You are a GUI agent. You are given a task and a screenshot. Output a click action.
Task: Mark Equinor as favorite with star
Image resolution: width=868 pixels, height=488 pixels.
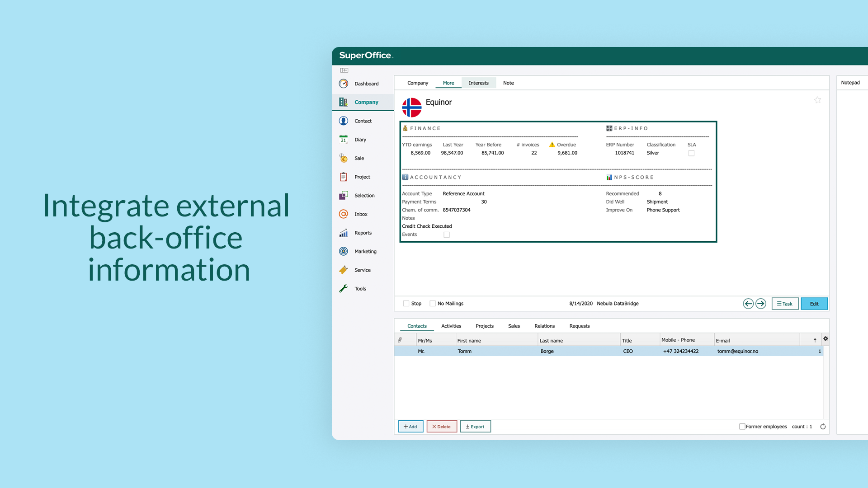[817, 100]
